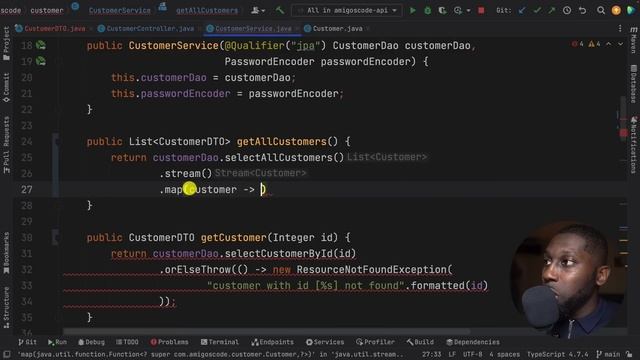The image size is (640, 360).
Task: Push commits with the Git arrow icon
Action: (x=552, y=10)
